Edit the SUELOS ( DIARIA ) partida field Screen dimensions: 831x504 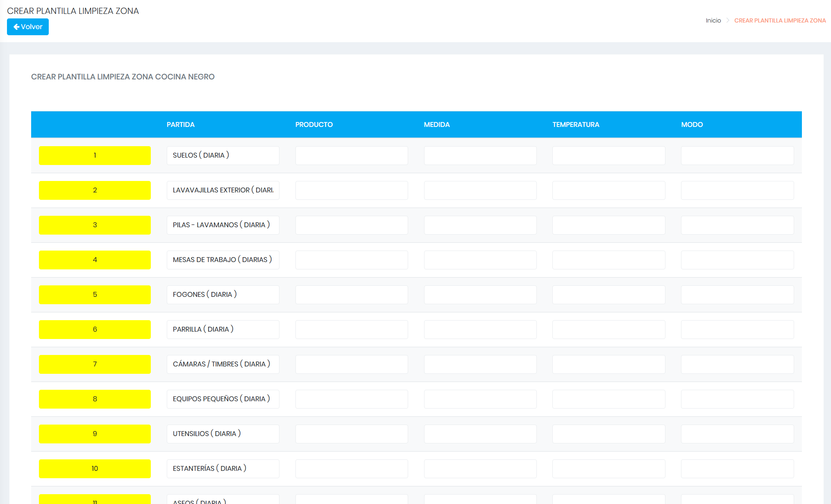[x=223, y=156]
